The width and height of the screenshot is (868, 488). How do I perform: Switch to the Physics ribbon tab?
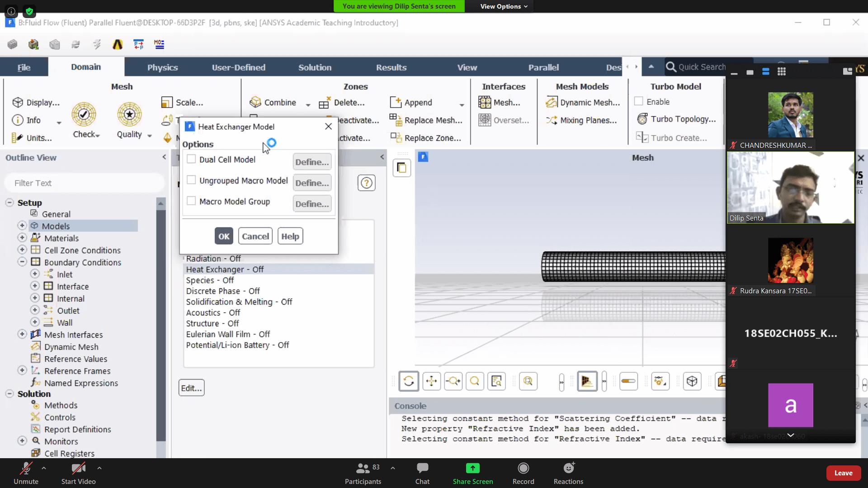click(x=162, y=67)
